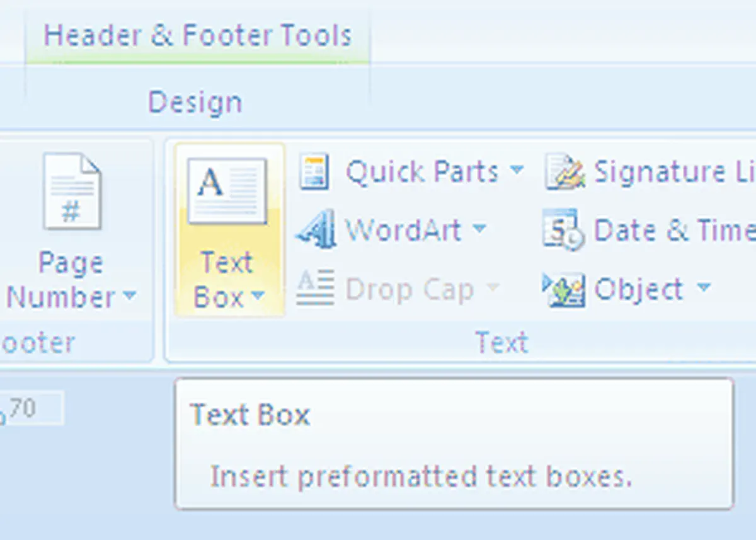Click the Text Box icon

tap(227, 190)
